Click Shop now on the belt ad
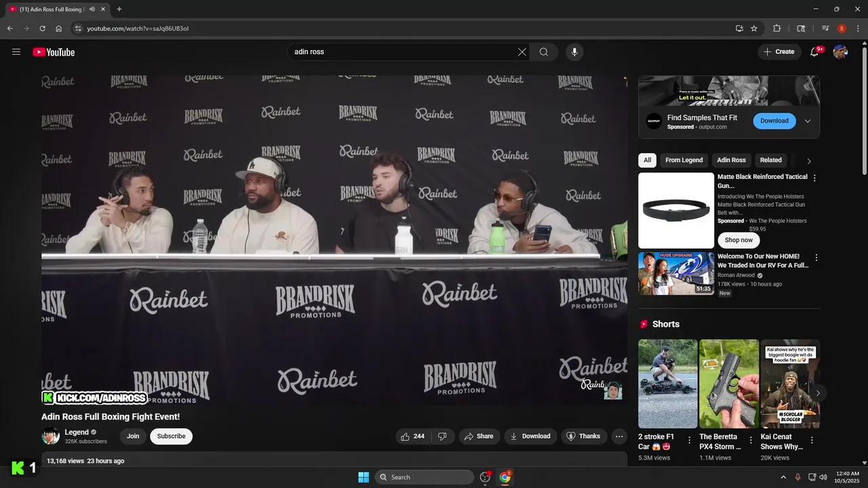 738,240
